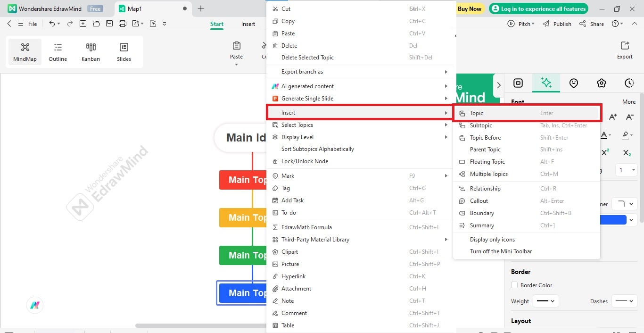Viewport: 644px width, 333px height.
Task: Click Generate Single Slide in context menu
Action: click(x=361, y=99)
